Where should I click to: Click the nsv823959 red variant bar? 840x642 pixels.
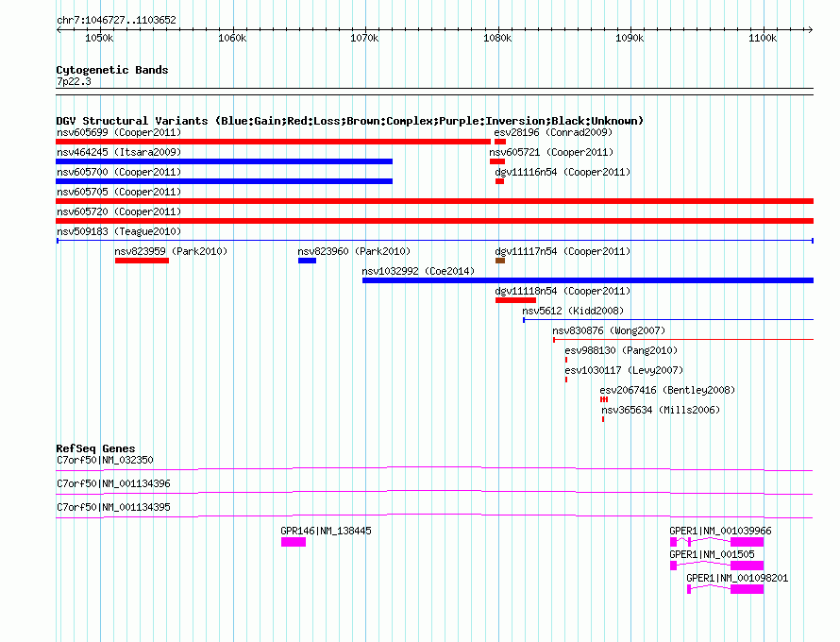tap(142, 261)
